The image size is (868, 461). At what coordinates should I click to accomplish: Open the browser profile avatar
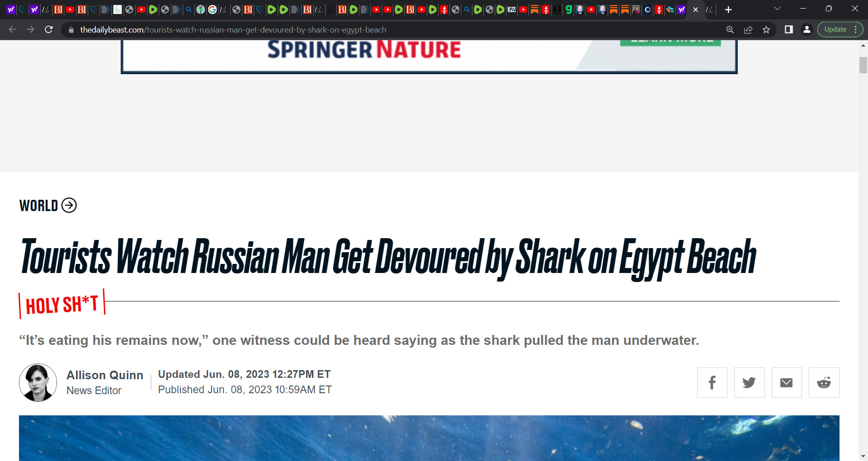tap(807, 29)
